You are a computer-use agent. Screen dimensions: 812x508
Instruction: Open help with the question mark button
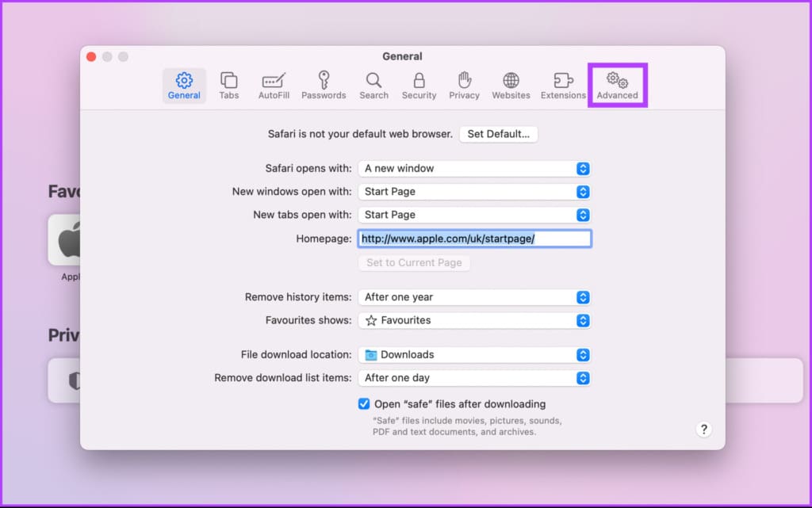tap(703, 430)
